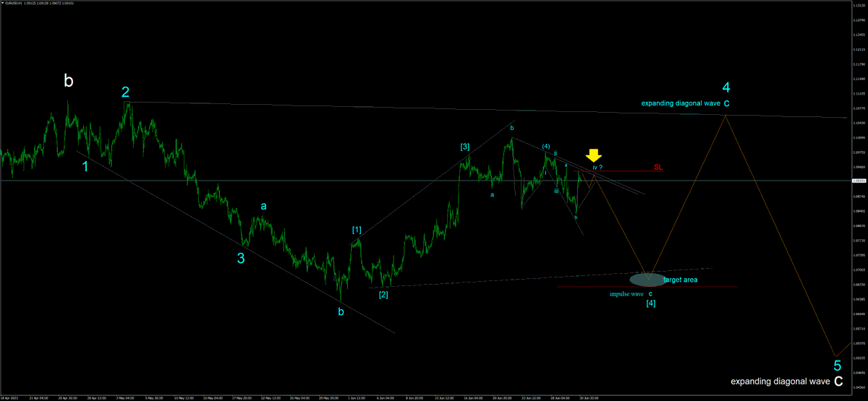This screenshot has width=868, height=401.
Task: Select the 'b' label at the June peak
Action: [x=511, y=128]
